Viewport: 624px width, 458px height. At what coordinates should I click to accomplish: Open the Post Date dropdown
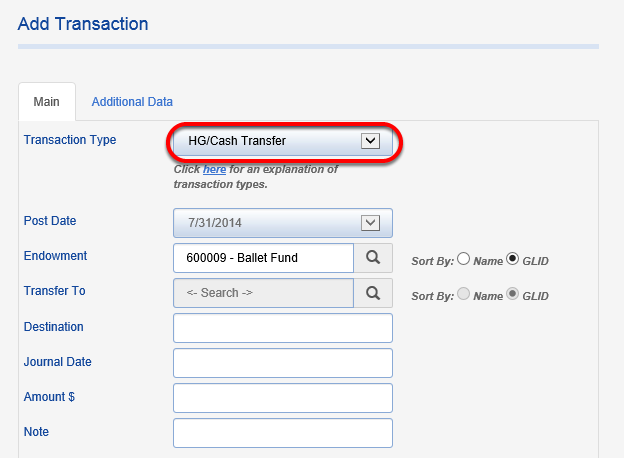(x=283, y=223)
